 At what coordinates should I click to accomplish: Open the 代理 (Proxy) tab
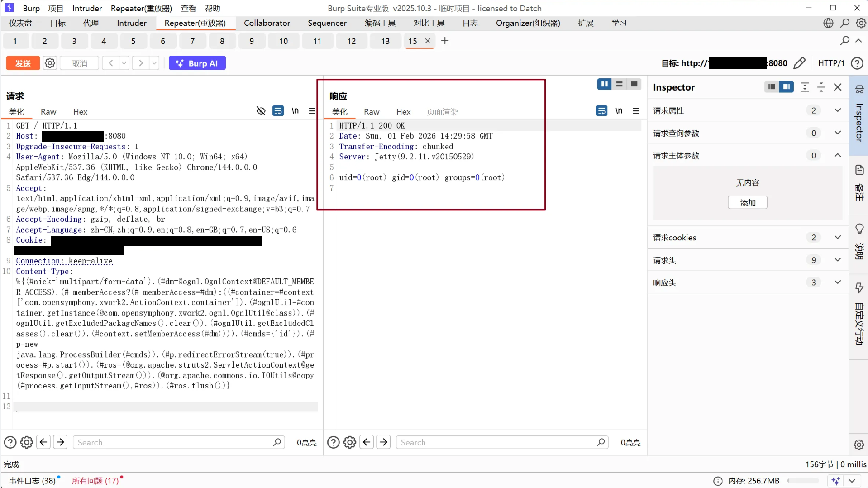click(x=91, y=23)
